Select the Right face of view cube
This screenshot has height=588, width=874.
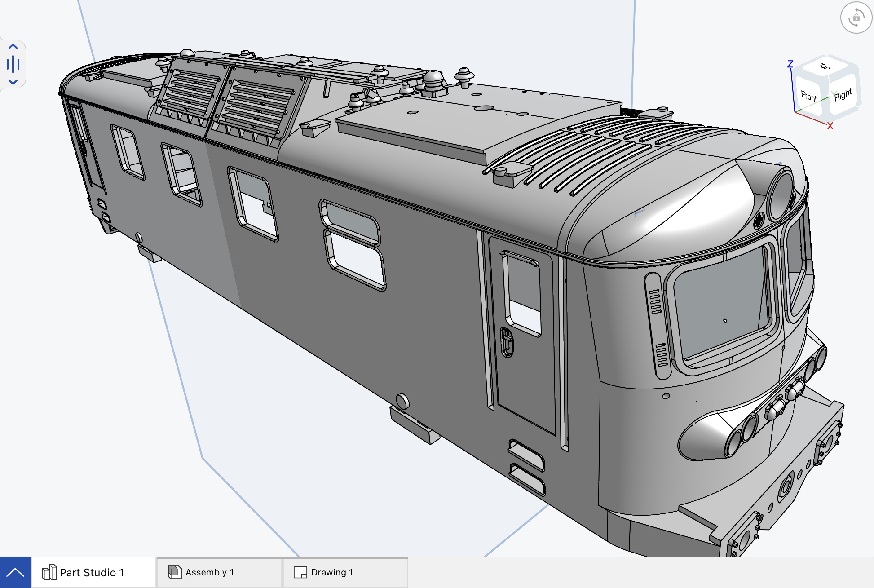click(x=843, y=95)
